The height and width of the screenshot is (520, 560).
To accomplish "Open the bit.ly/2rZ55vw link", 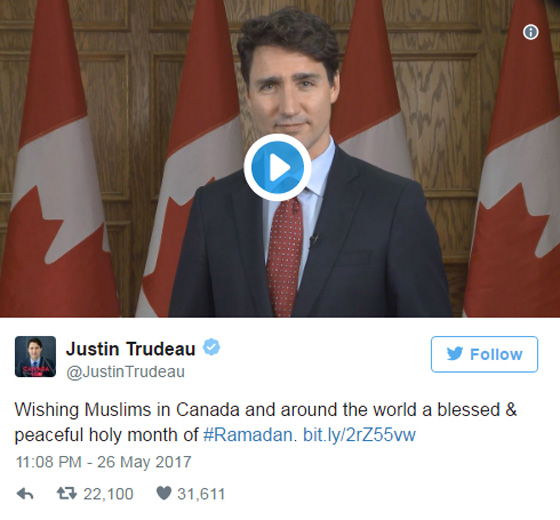I will [x=359, y=435].
